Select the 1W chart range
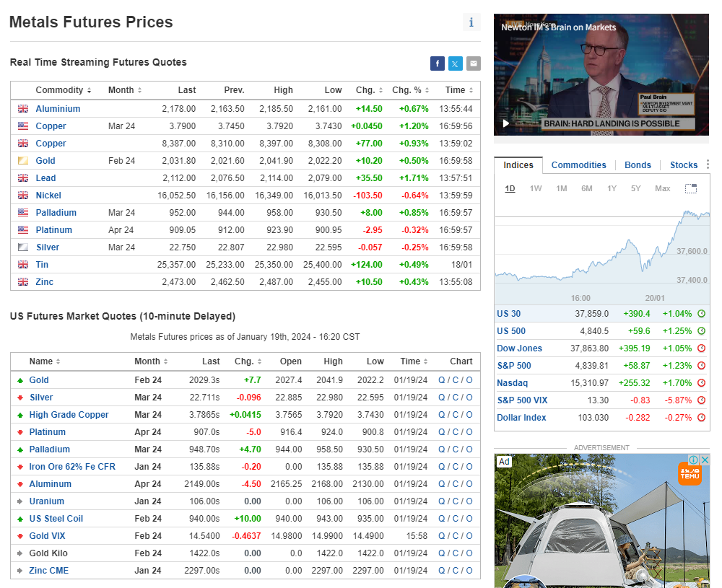The height and width of the screenshot is (588, 722). tap(536, 188)
